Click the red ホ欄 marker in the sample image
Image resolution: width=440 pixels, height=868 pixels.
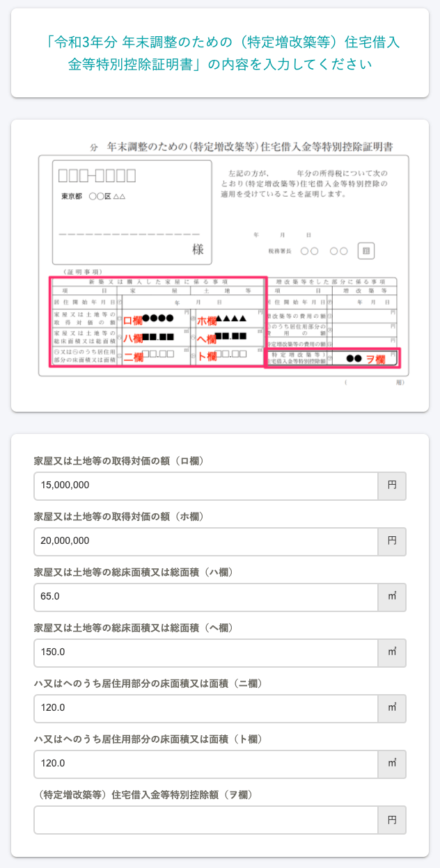[207, 321]
